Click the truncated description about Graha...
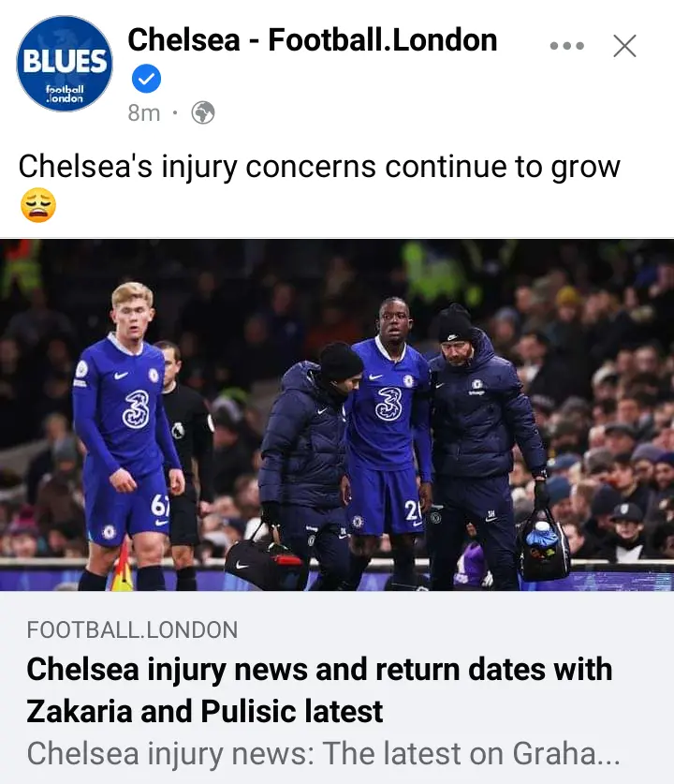Image resolution: width=674 pixels, height=784 pixels. [323, 753]
